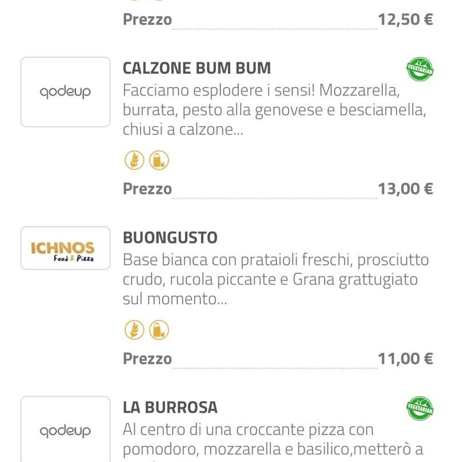Image resolution: width=476 pixels, height=462 pixels.
Task: Open the qodeup thumbnail next to Calzone Bum Bum
Action: [x=66, y=92]
